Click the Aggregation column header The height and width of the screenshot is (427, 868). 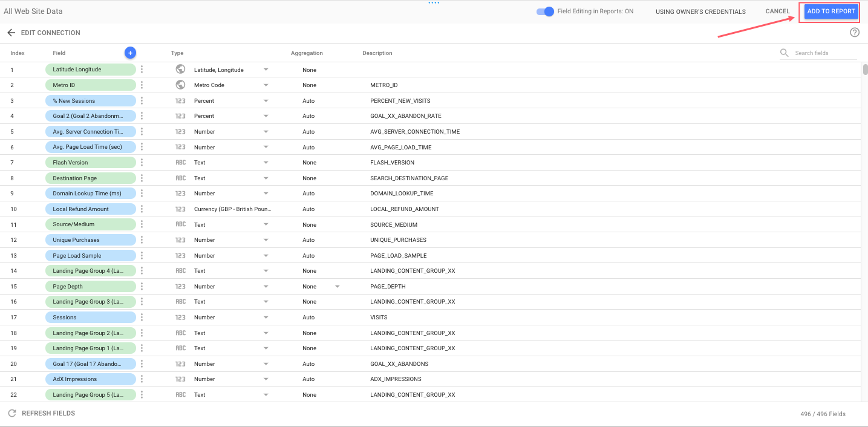(307, 53)
